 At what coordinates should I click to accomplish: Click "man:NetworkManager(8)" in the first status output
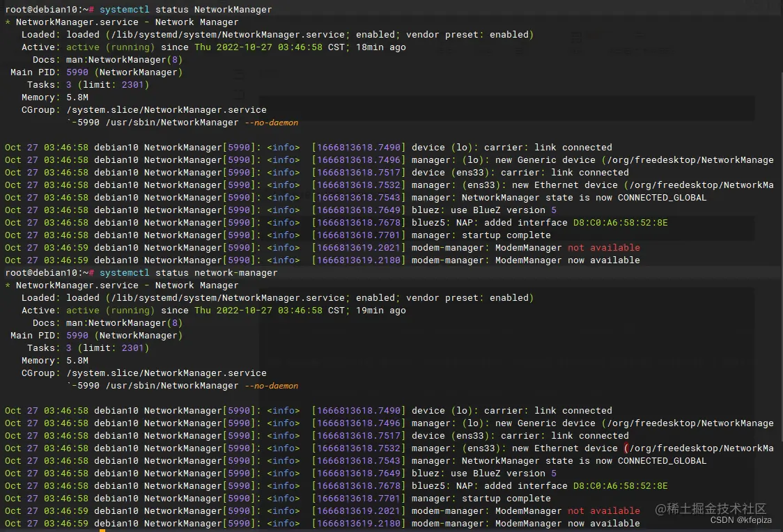124,59
